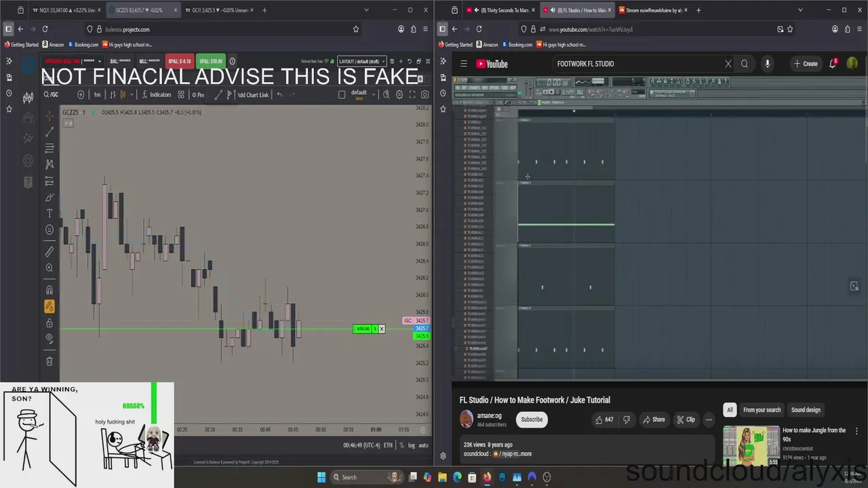Select the zoom-in magnifier tool
Screen dimensions: 868x488
click(x=50, y=268)
